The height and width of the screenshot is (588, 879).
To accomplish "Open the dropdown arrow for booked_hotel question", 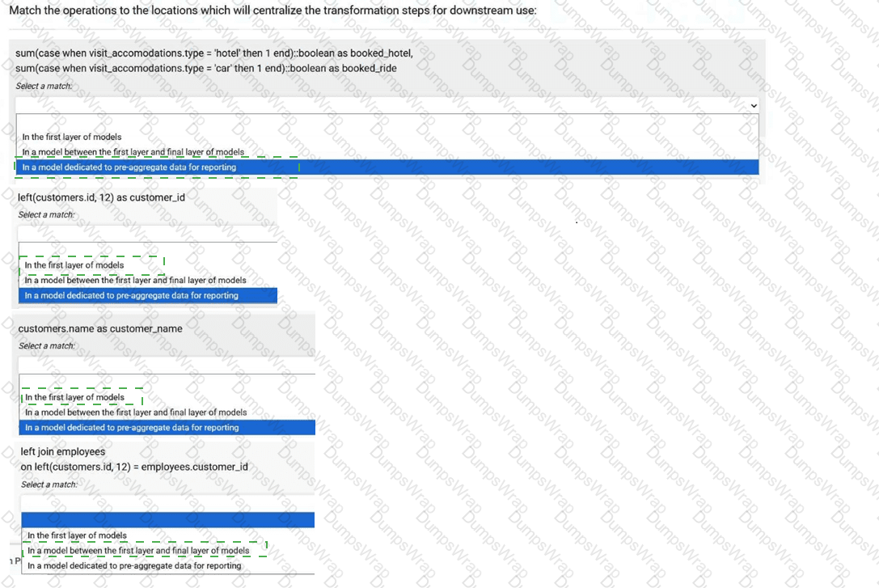I will click(x=754, y=105).
